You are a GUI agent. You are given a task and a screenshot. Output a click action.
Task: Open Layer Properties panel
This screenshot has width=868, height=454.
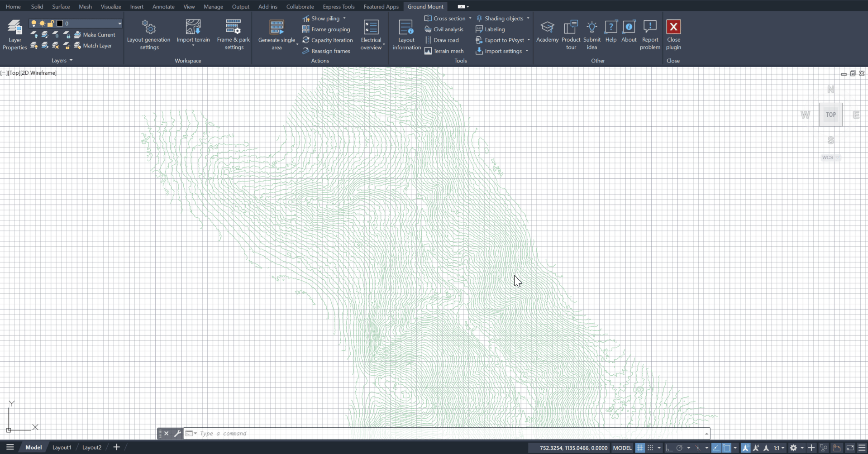15,34
